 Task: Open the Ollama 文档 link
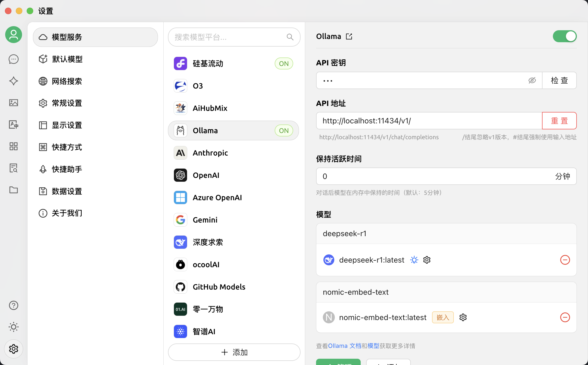[345, 346]
